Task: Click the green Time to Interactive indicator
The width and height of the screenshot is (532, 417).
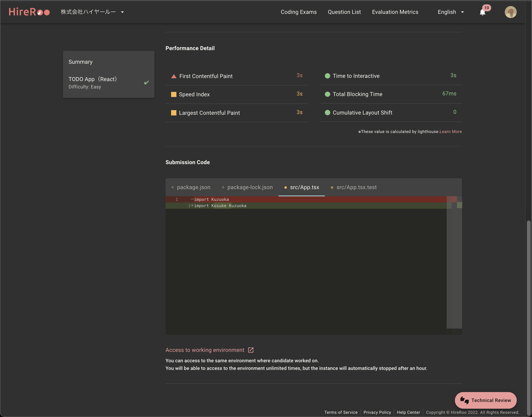Action: point(327,76)
